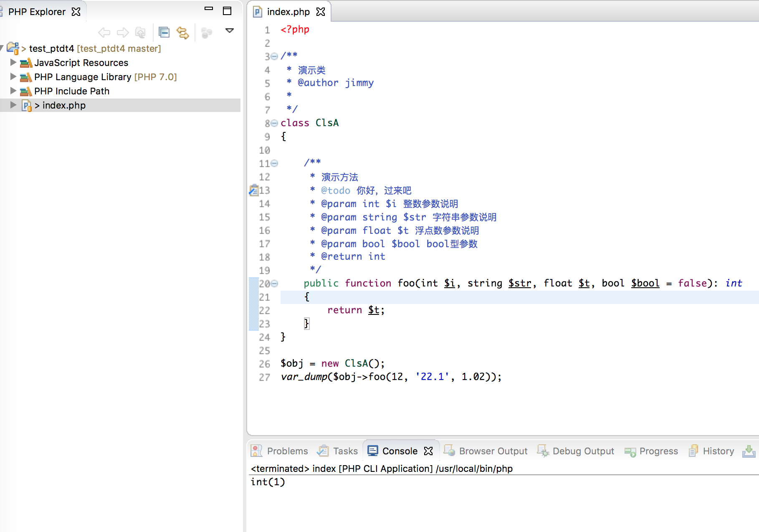Click the Tasks checklist icon
The image size is (759, 532).
[323, 451]
